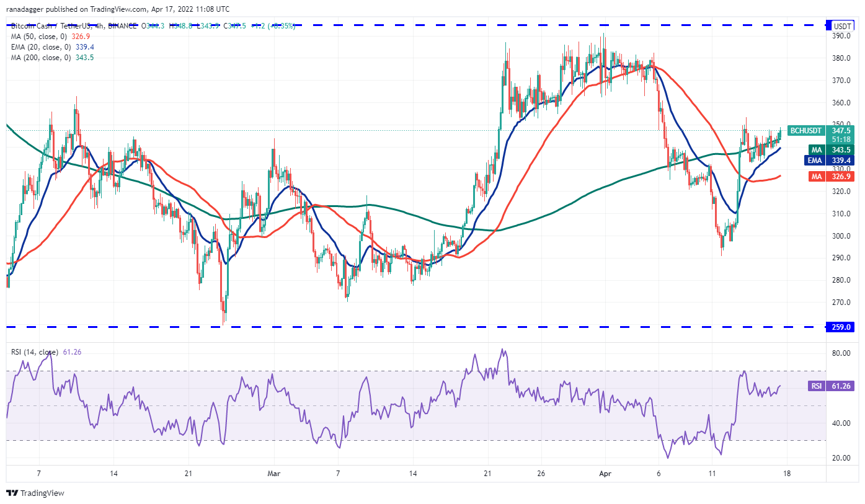Click the BCHUSDT price label
Image resolution: width=865 pixels, height=504 pixels.
tap(806, 131)
